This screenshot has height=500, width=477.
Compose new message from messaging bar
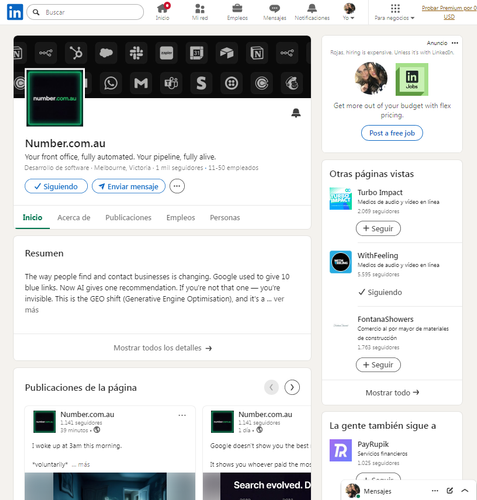(x=450, y=491)
